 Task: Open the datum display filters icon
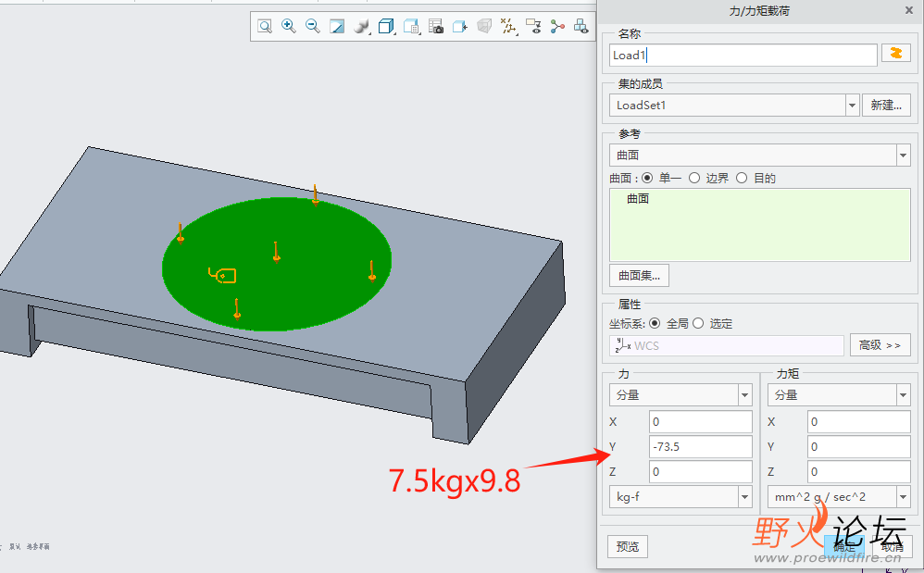[508, 26]
